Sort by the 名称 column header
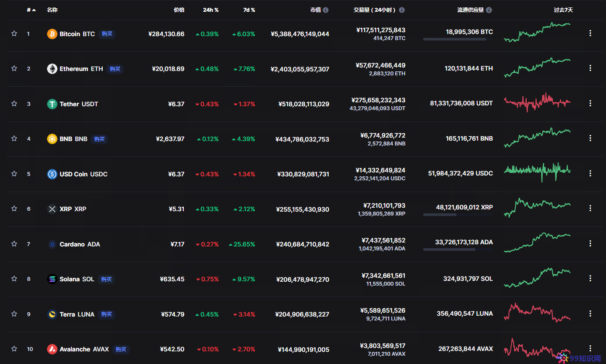Image resolution: width=606 pixels, height=364 pixels. coord(52,10)
